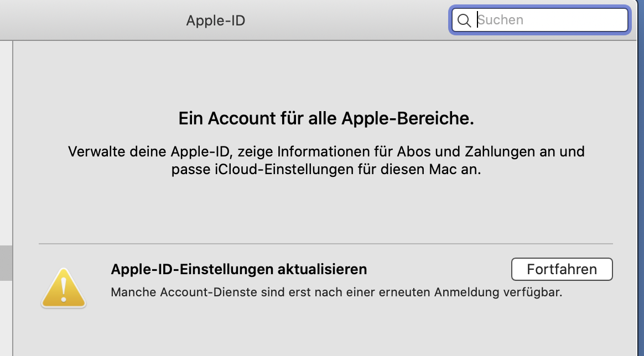644x356 pixels.
Task: Click the heading "Ein Account für alle Apple-Bereiche."
Action: pyautogui.click(x=326, y=118)
